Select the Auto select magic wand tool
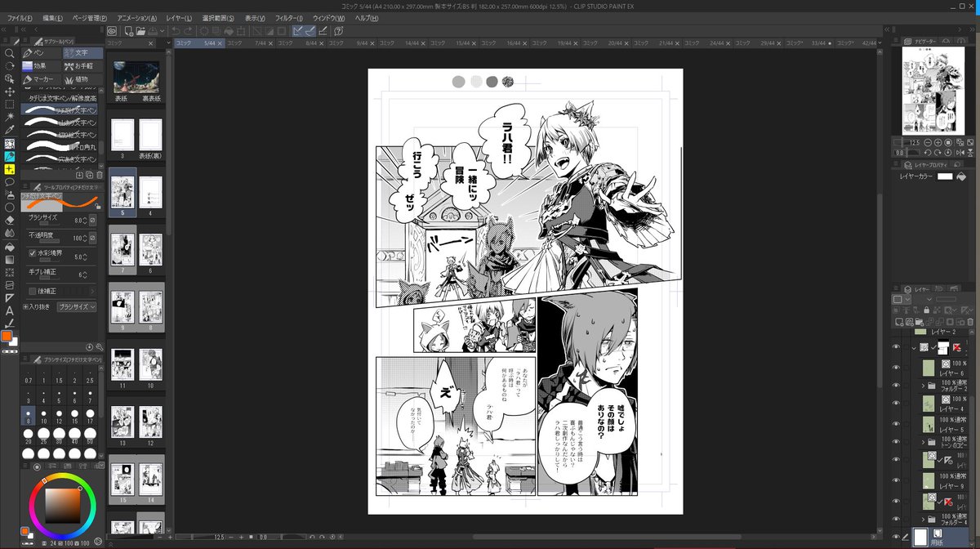This screenshot has width=980, height=549. coord(9,117)
